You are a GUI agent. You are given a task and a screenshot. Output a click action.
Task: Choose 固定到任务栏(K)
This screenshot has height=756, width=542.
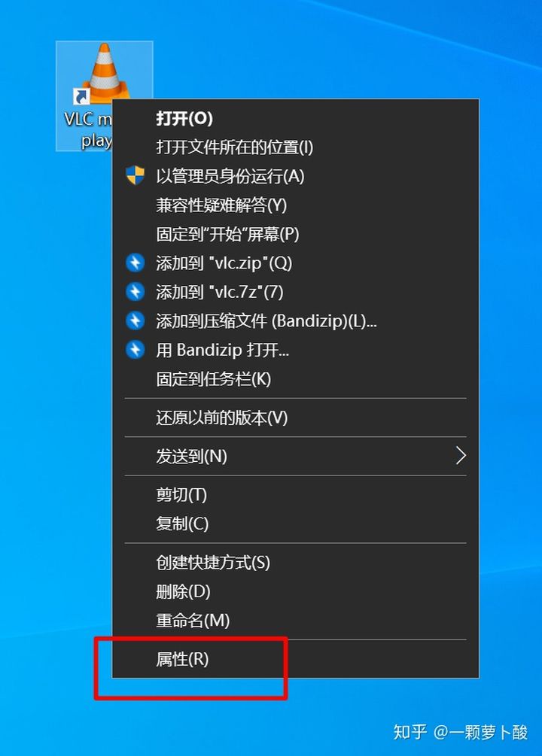coord(295,378)
